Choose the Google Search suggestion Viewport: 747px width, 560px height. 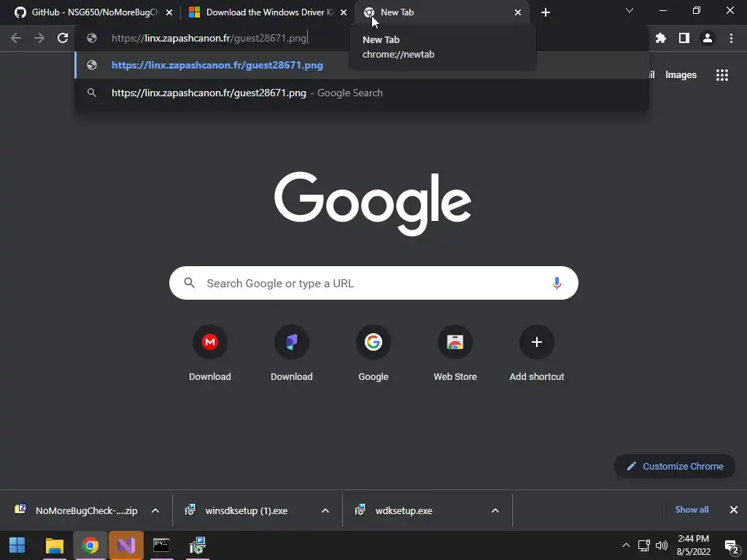coord(362,93)
